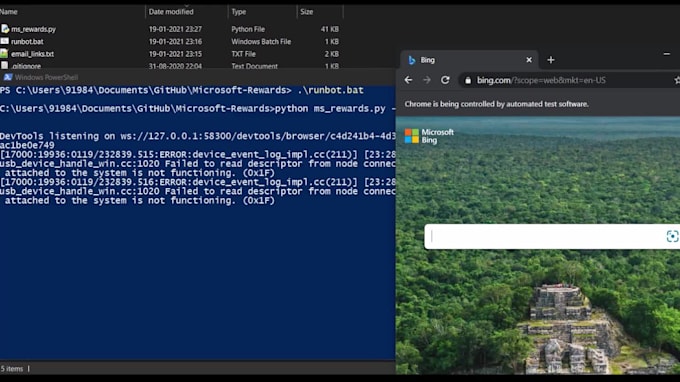680x382 pixels.
Task: Click the date 19-01-2021 23:27
Action: pyautogui.click(x=175, y=29)
